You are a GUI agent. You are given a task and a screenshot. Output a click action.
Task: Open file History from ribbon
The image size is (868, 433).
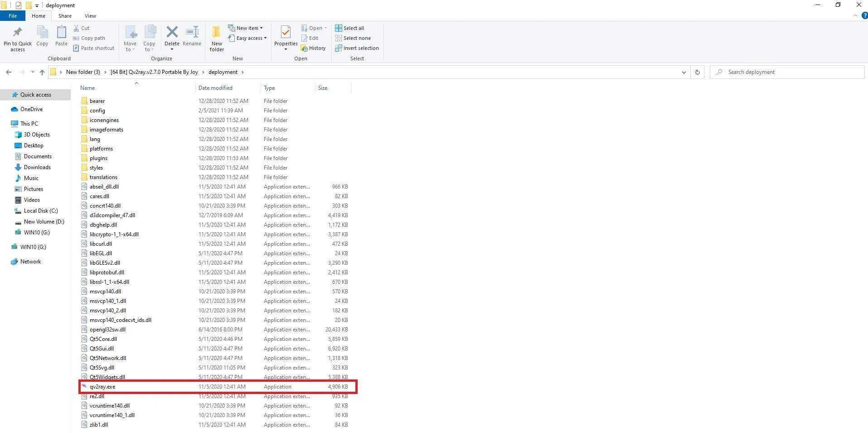[313, 48]
